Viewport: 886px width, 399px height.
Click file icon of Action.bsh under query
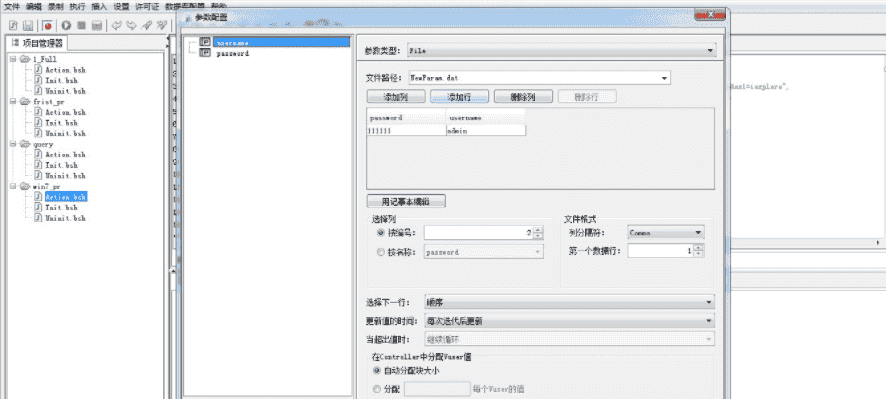coord(38,154)
